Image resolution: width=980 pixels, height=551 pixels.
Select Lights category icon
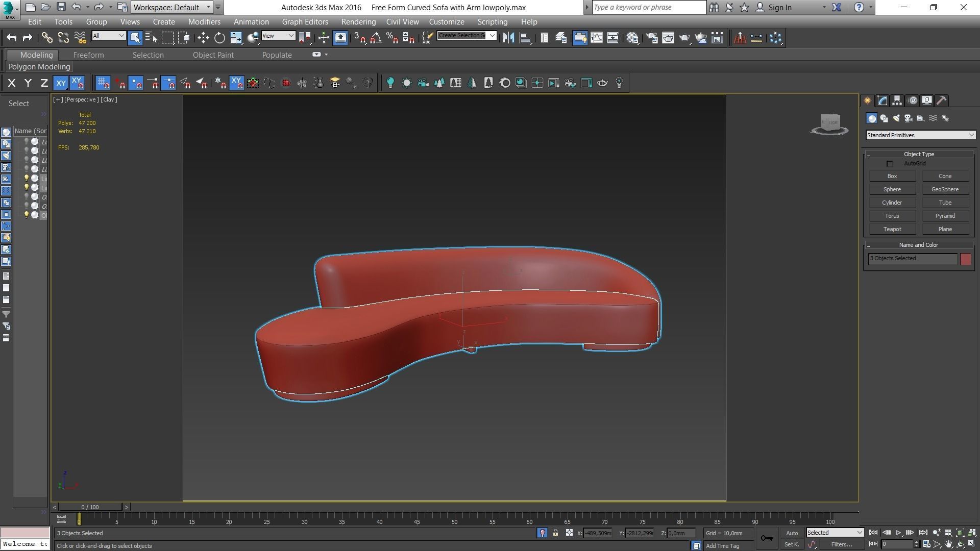(896, 118)
